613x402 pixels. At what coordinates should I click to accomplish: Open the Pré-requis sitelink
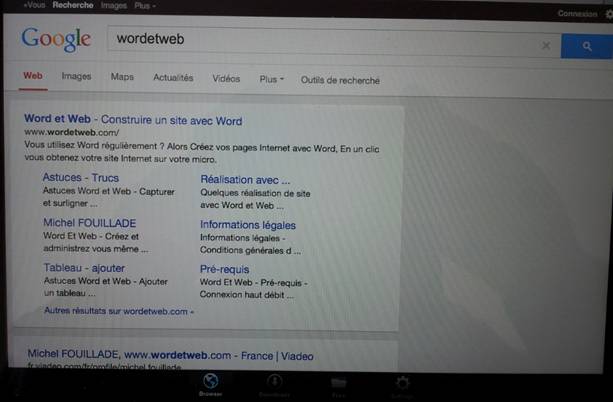224,269
